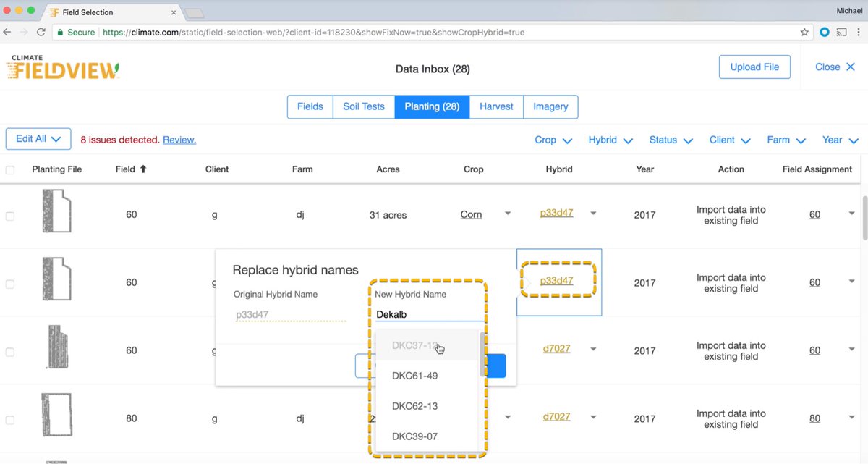The width and height of the screenshot is (868, 464).
Task: Open the Farm filter dropdown
Action: [x=786, y=140]
